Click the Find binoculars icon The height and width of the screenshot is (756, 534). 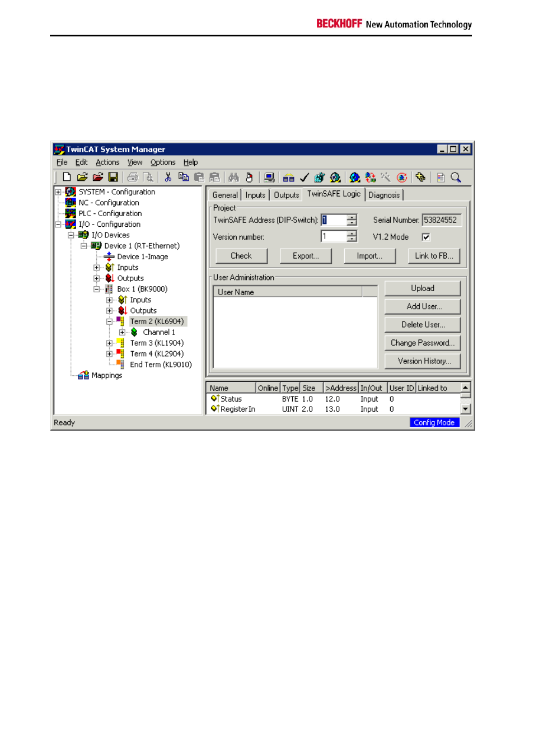click(x=234, y=177)
